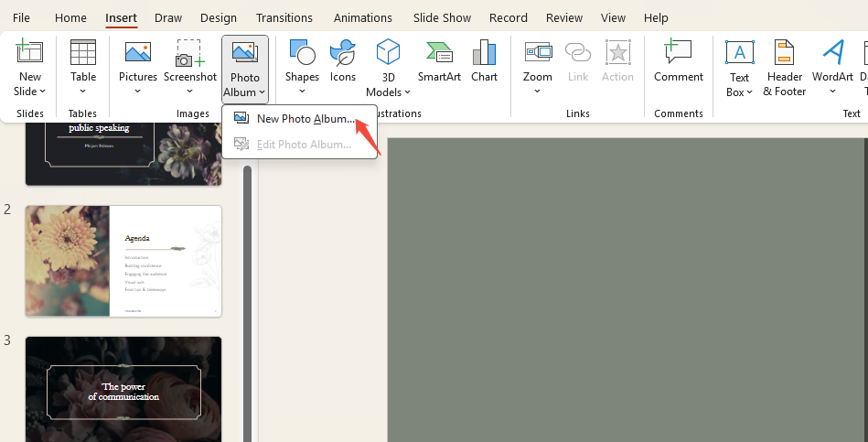Open the New Slide dropdown
This screenshot has width=868, height=442.
point(30,91)
